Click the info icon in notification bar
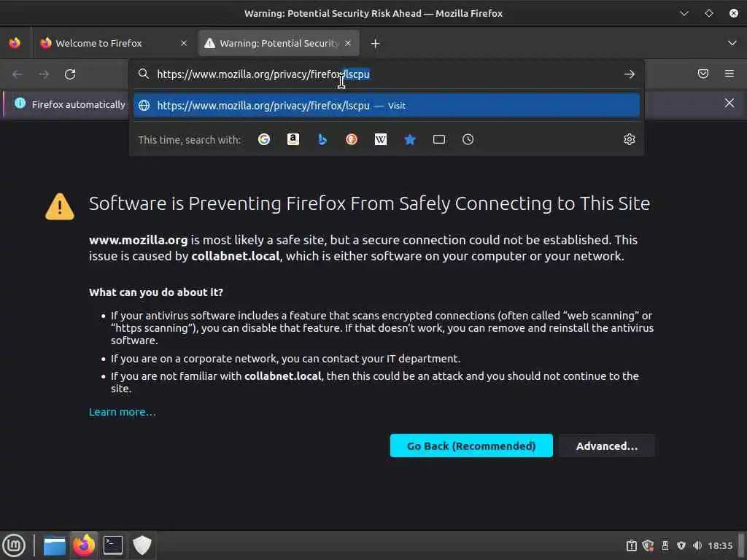 [20, 103]
